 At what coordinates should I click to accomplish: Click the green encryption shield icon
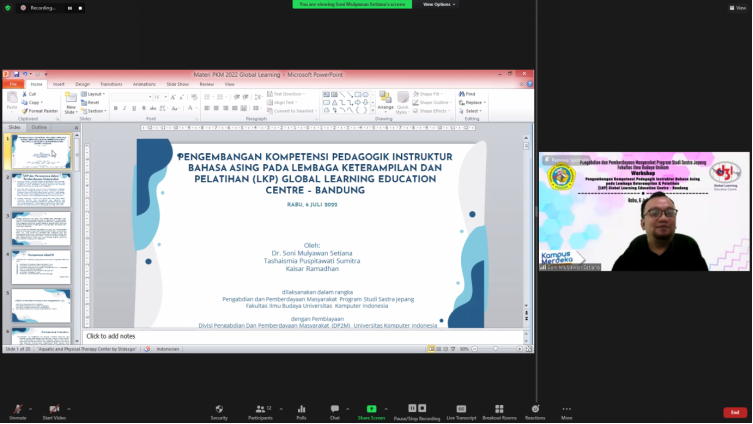tap(8, 8)
